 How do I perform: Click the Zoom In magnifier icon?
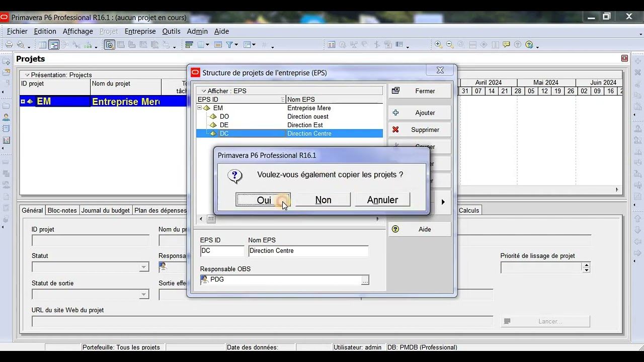(438, 45)
